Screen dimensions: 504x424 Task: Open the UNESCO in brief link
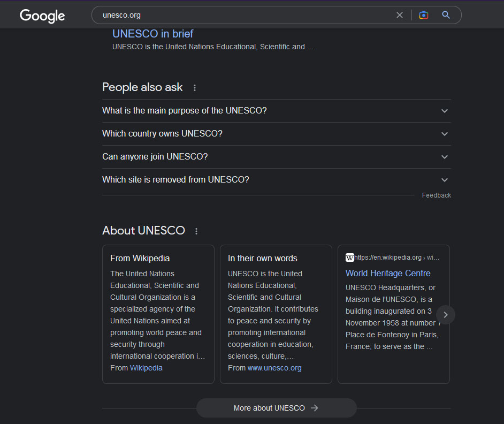[x=152, y=34]
